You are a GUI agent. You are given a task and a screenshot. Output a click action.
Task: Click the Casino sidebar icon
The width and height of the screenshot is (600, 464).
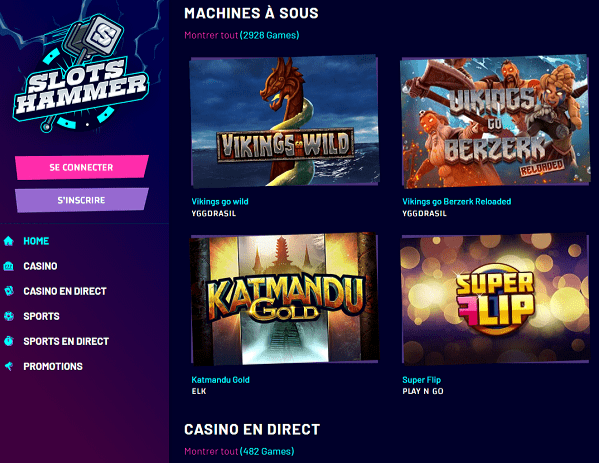[9, 266]
